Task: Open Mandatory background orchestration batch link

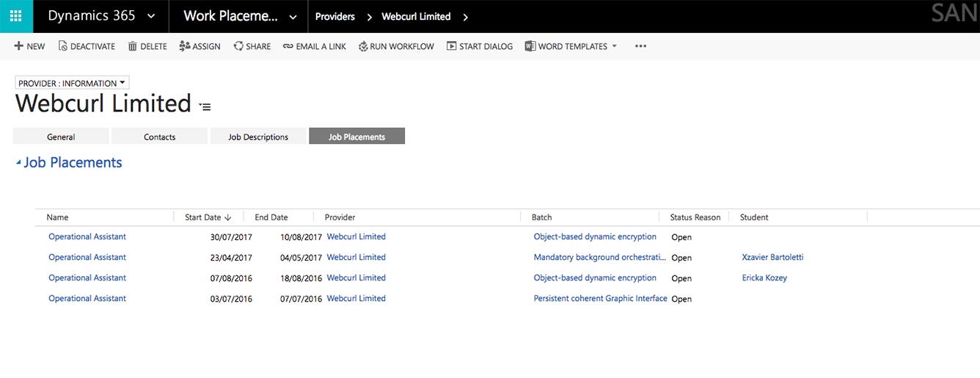Action: [600, 257]
